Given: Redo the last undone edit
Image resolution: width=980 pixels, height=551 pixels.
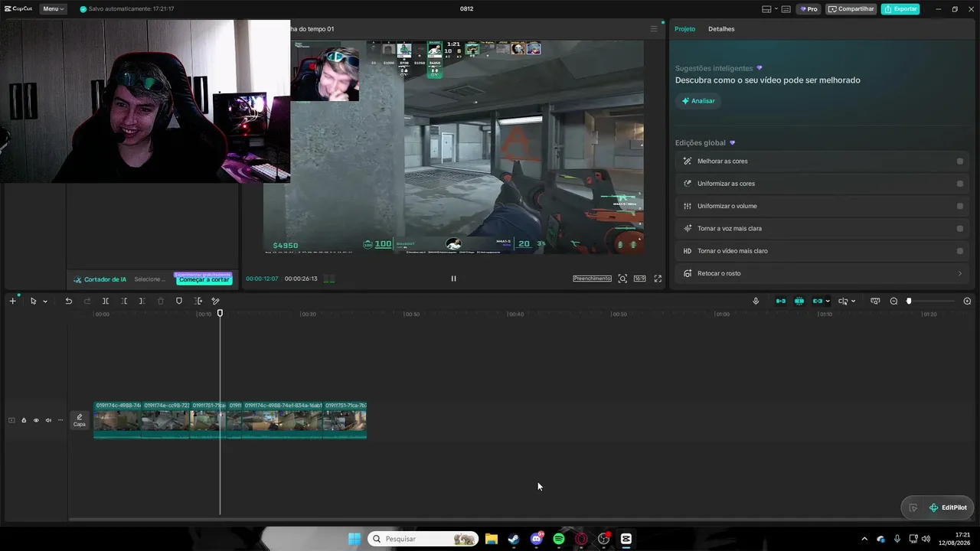Looking at the screenshot, I should (x=87, y=301).
